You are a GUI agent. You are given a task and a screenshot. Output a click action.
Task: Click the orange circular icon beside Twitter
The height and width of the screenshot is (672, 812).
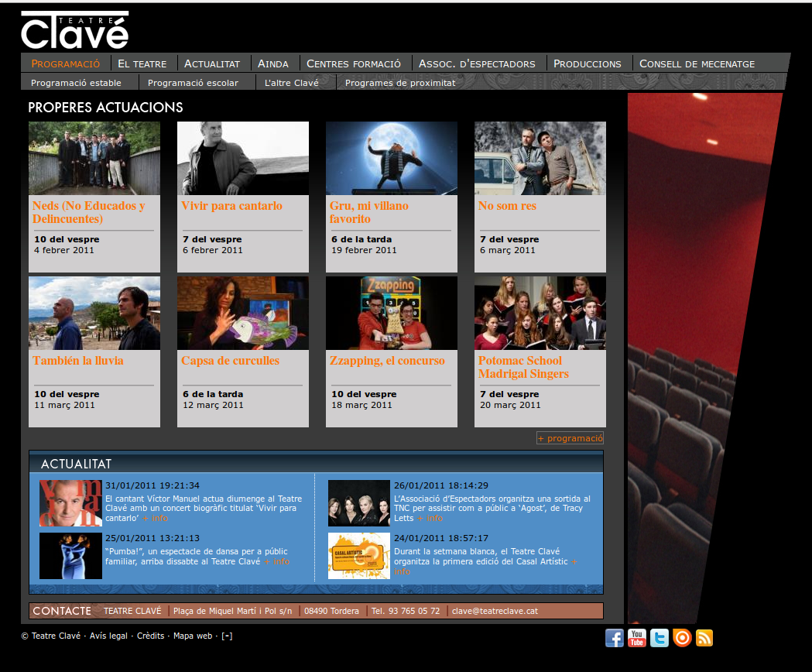tap(682, 638)
